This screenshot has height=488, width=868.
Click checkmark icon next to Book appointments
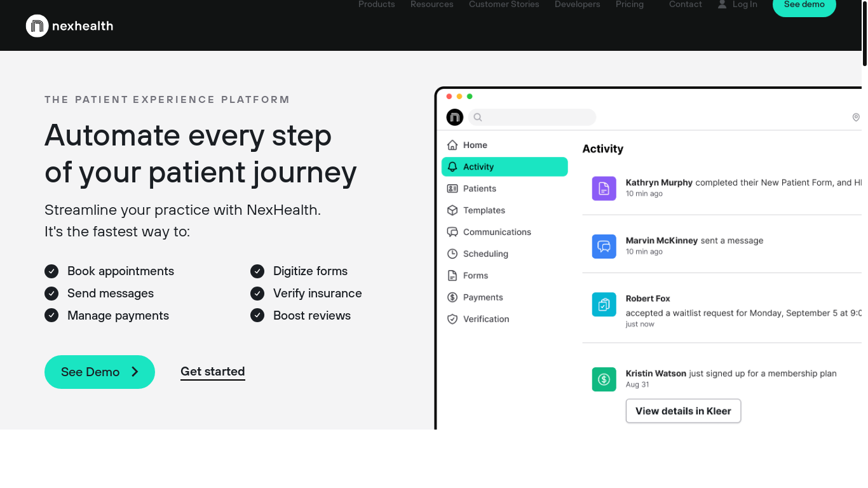(51, 271)
